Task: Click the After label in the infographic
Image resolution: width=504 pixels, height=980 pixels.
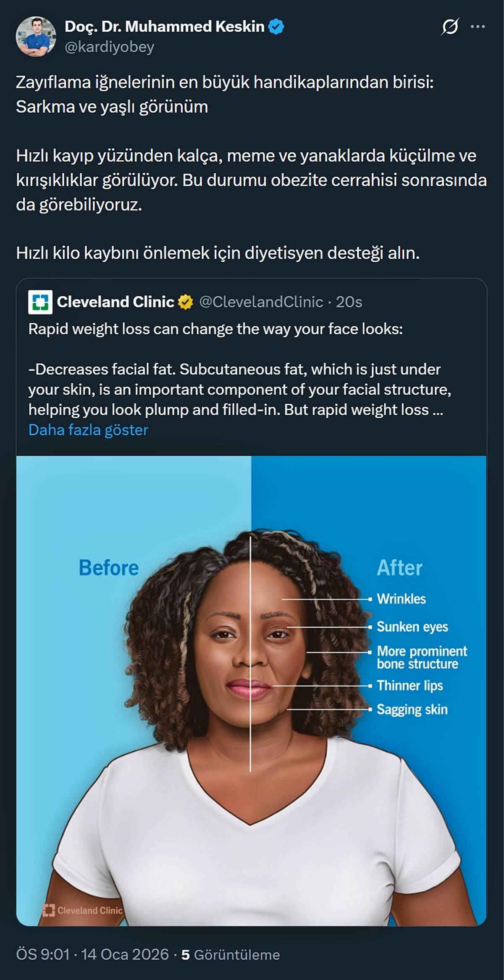Action: [399, 568]
